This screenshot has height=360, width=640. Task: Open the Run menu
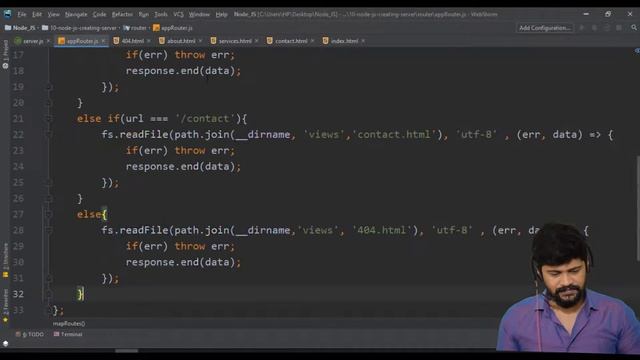(x=144, y=14)
